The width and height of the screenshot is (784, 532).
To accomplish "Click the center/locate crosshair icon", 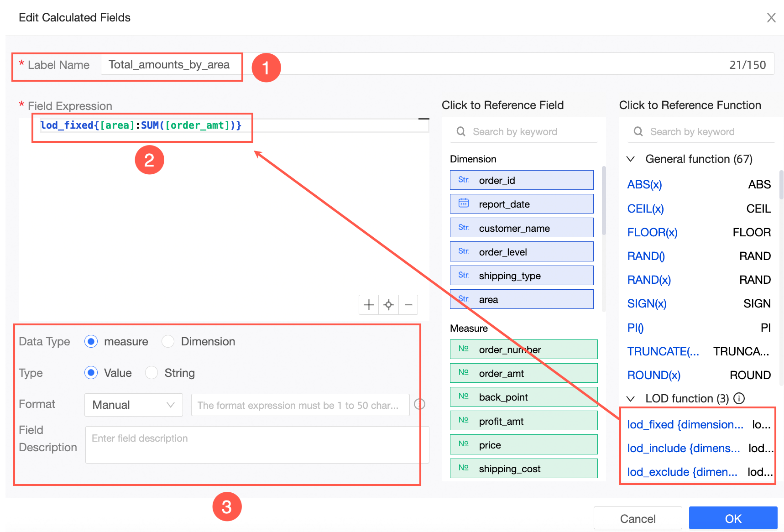I will 388,305.
